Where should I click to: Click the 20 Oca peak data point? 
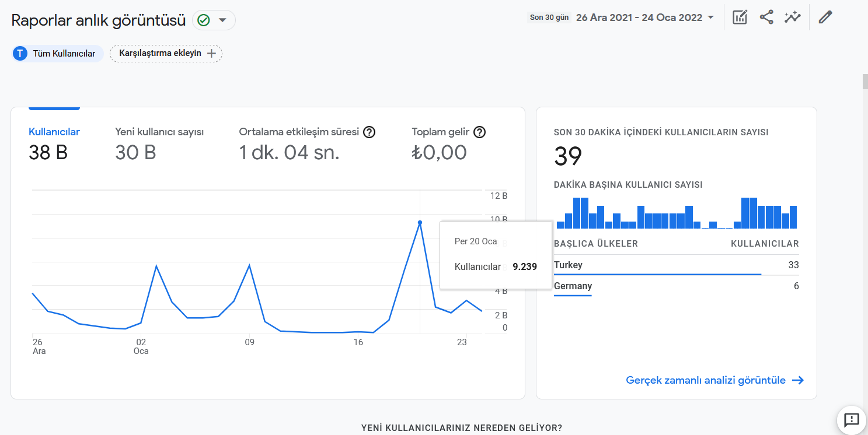(420, 223)
